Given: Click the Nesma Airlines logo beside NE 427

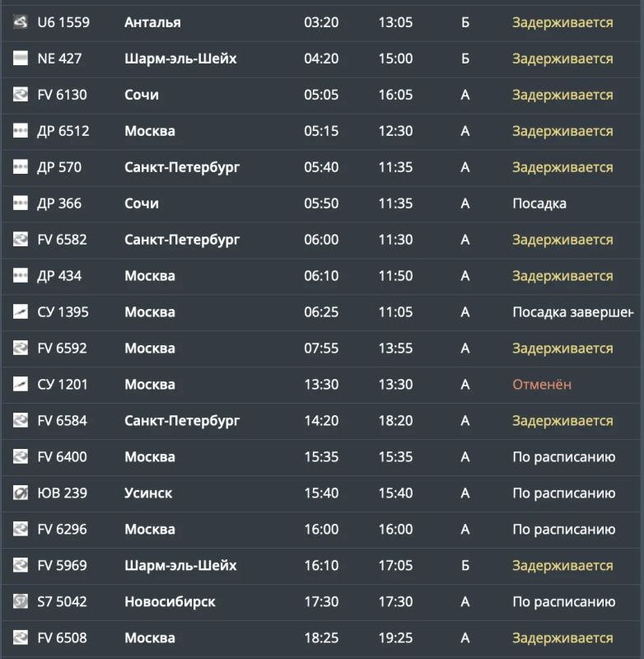Looking at the screenshot, I should pos(20,58).
